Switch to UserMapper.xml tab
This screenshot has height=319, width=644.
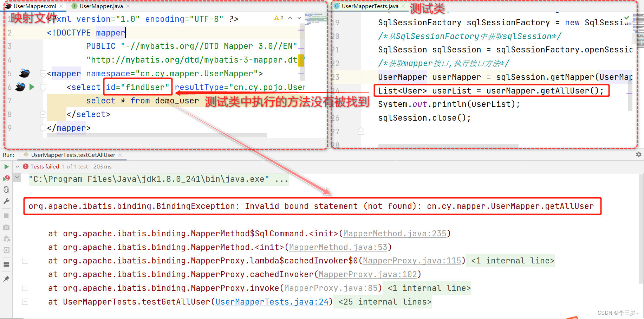(35, 6)
